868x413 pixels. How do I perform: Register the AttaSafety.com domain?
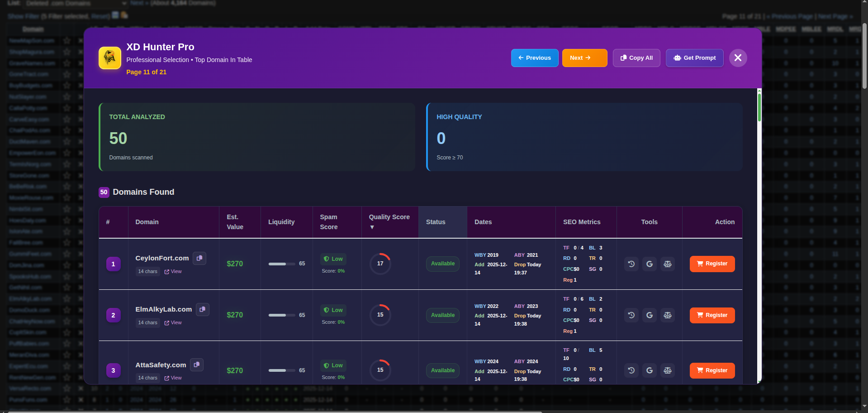tap(712, 370)
